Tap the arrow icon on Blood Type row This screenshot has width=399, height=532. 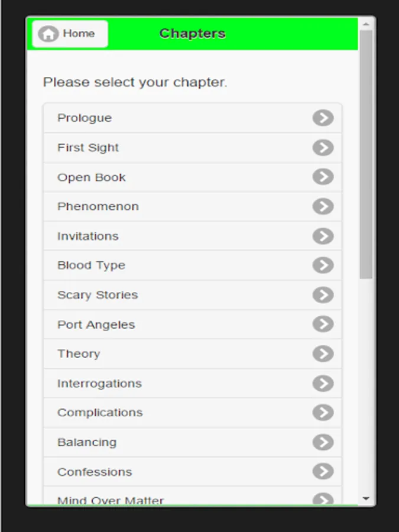323,265
